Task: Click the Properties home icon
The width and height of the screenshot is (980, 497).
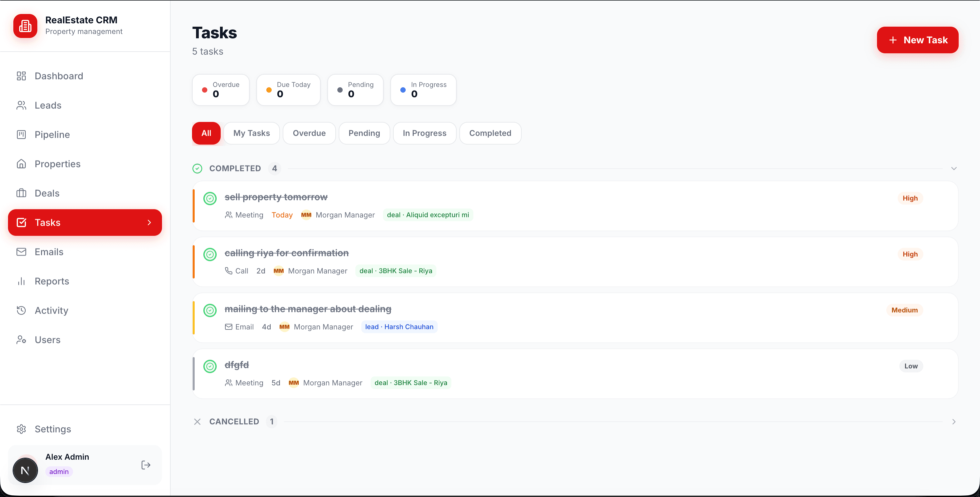Action: [x=21, y=164]
